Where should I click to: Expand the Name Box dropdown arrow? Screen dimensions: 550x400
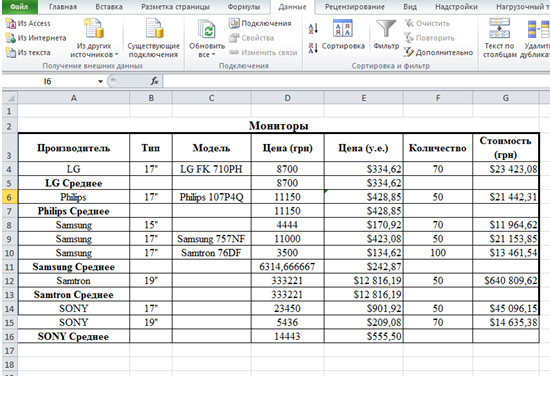point(100,81)
